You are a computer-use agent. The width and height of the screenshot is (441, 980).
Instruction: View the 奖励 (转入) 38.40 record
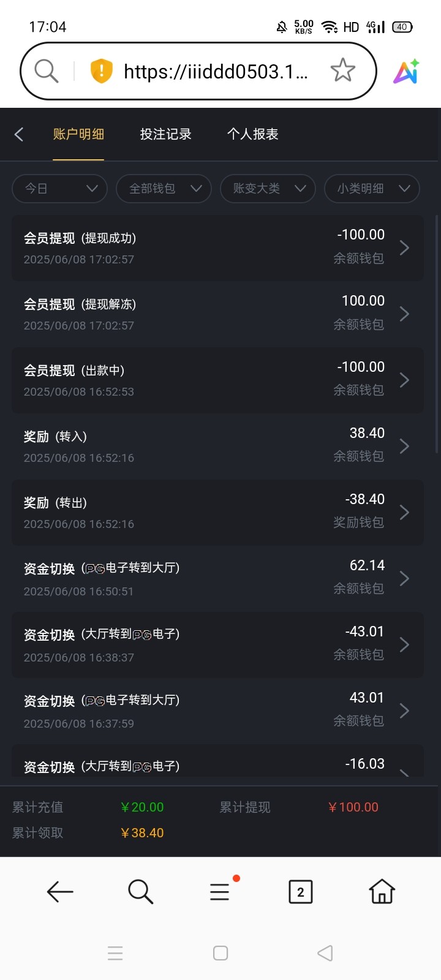pos(217,447)
